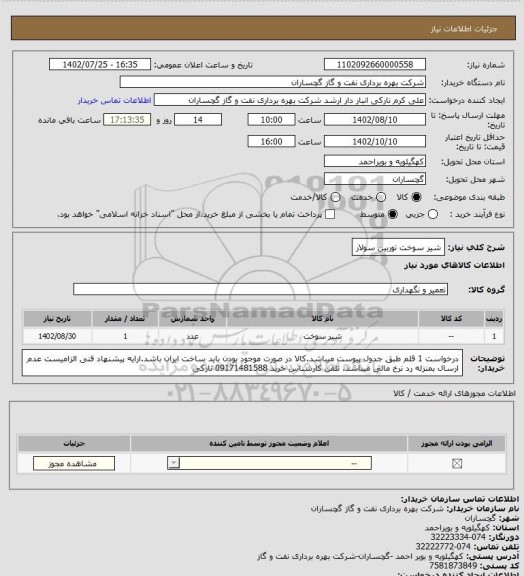This screenshot has height=576, width=524.
Task: Click the اطلاعات تماس سازمان خریدار heading
Action: 460,499
